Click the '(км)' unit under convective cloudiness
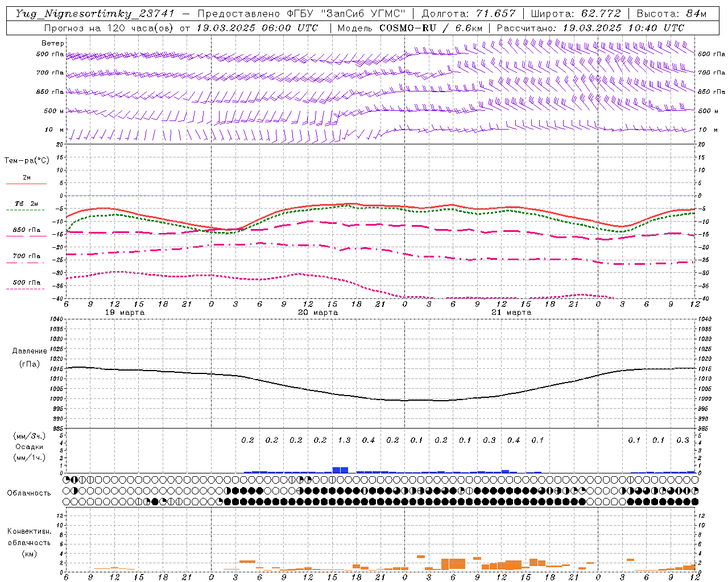This screenshot has width=728, height=582. point(29,554)
